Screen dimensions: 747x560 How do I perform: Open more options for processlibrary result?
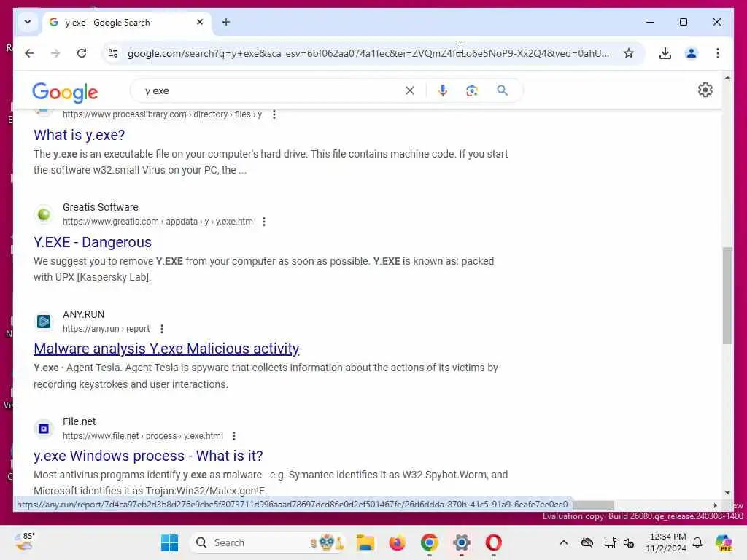(x=274, y=114)
